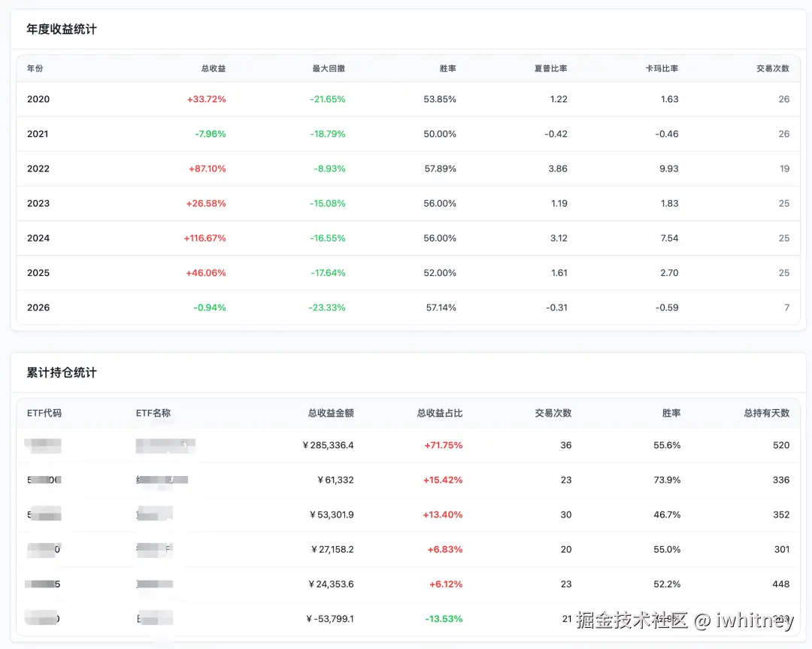Image resolution: width=812 pixels, height=649 pixels.
Task: Click the +6.83% profit share value
Action: (445, 549)
